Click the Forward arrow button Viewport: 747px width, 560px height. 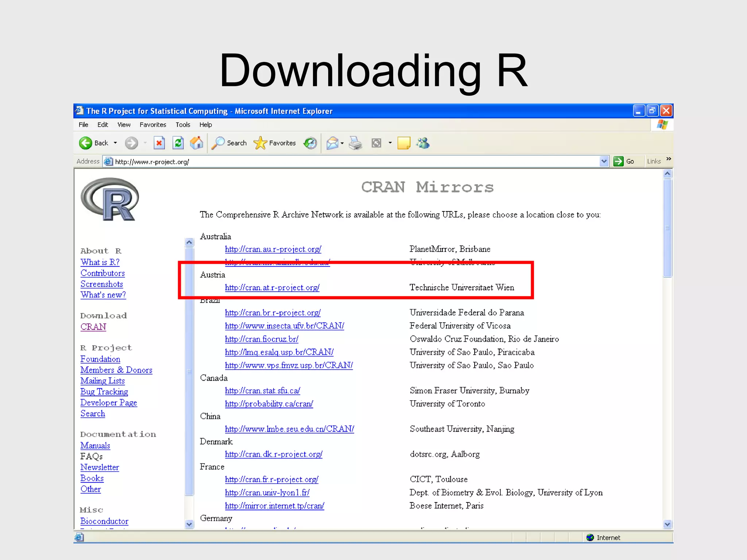click(131, 143)
